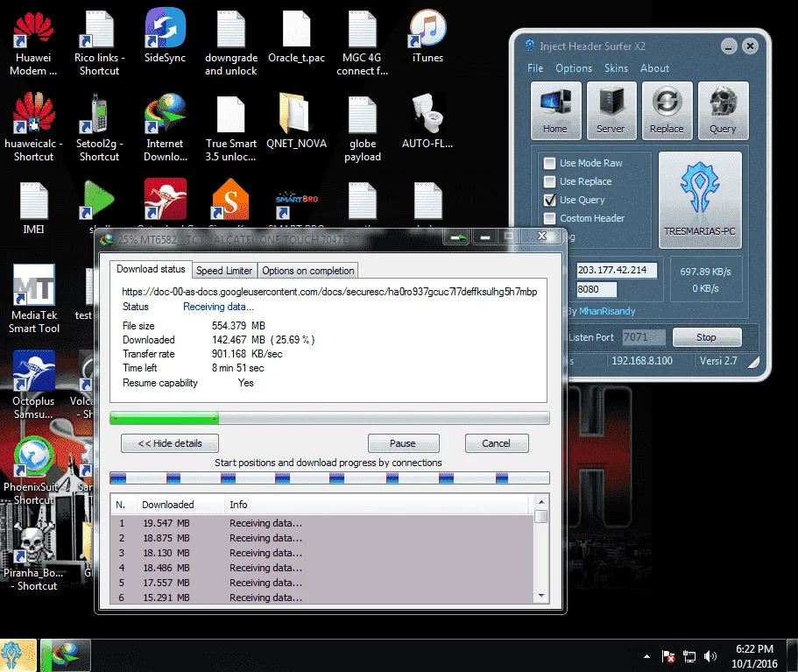Stop the Inject Header Surfer listener
Screen dimensions: 798x672
pyautogui.click(x=706, y=337)
